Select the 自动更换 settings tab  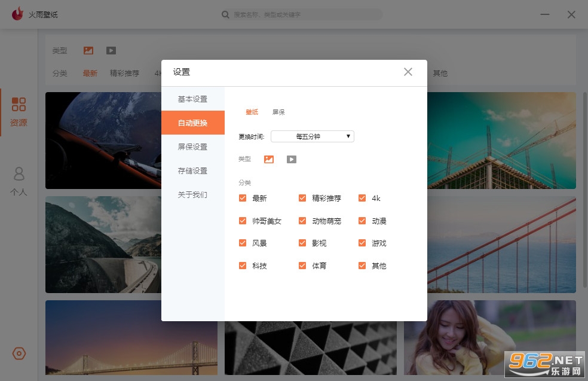click(x=193, y=123)
